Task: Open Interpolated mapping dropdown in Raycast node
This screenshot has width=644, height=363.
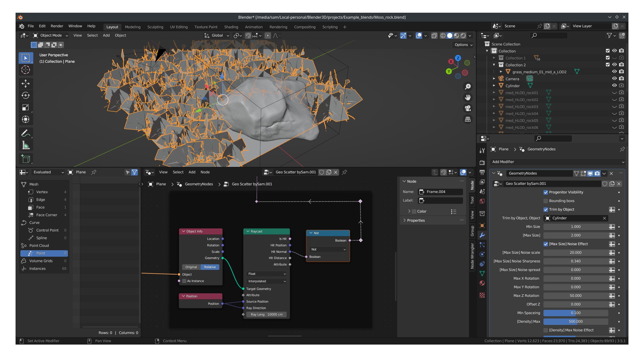Action: (266, 281)
